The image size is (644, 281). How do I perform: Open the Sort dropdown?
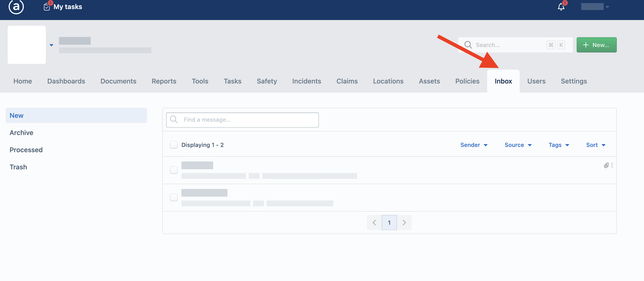click(596, 145)
